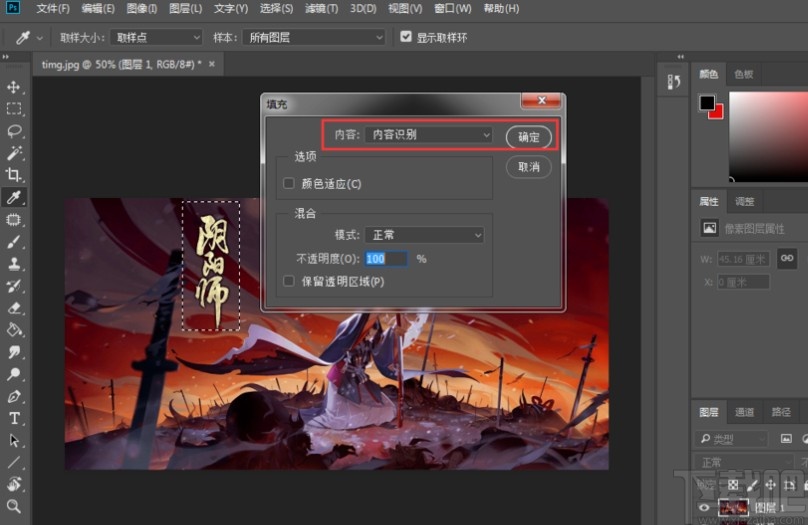
Task: Select the Line tool
Action: [14, 462]
